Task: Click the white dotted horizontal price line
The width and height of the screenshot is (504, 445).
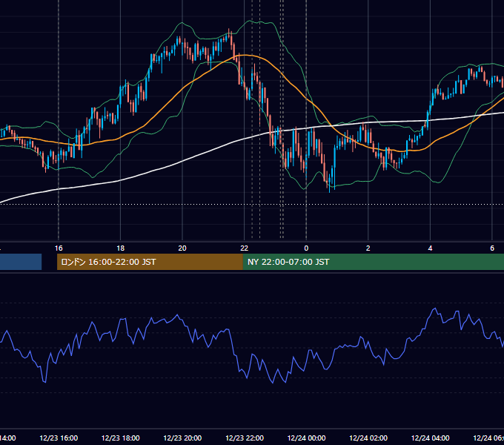Action: coord(252,204)
